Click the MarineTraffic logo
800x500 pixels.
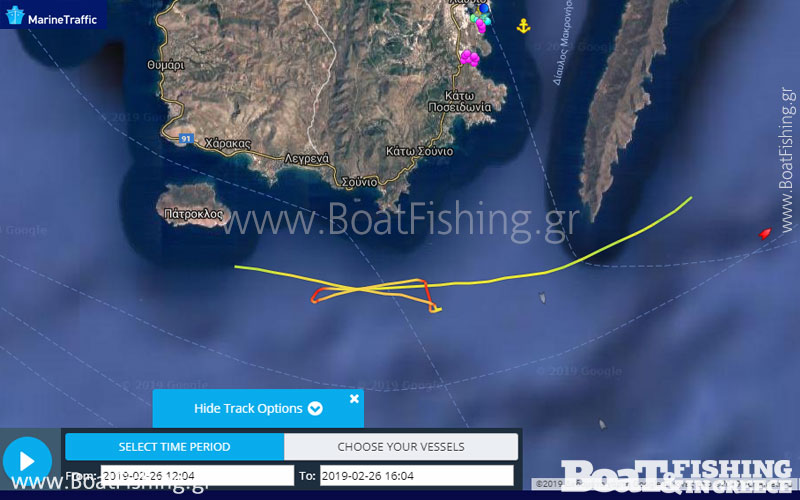coord(52,15)
